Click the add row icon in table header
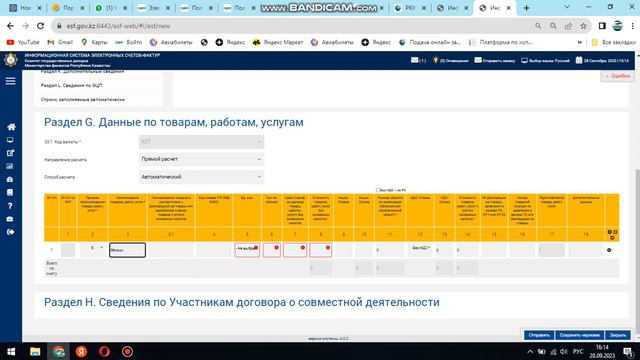 (610, 232)
